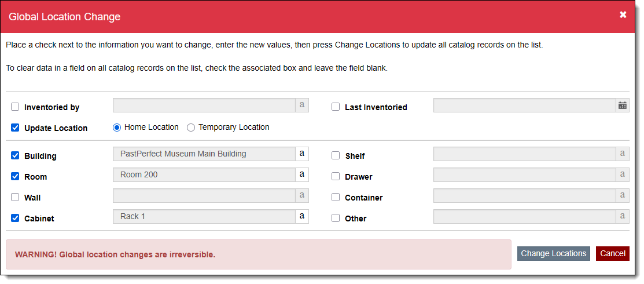Uncheck the Update Location checkbox
644x284 pixels.
pos(15,128)
